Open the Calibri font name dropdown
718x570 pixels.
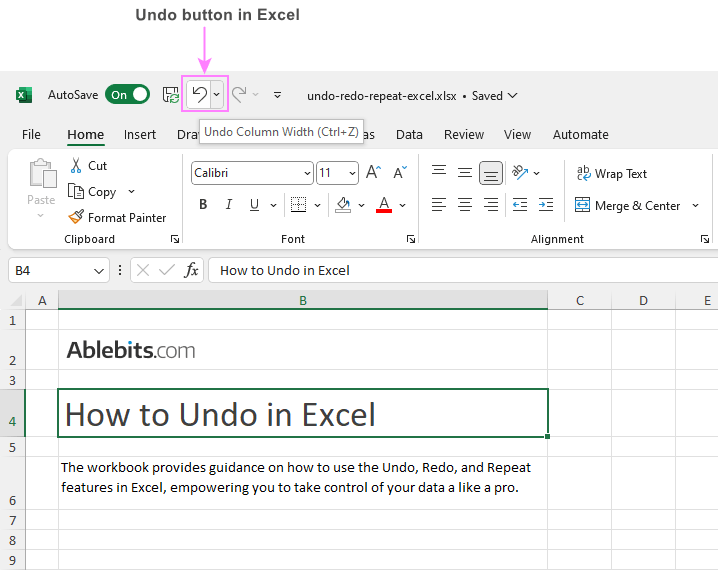pyautogui.click(x=307, y=174)
